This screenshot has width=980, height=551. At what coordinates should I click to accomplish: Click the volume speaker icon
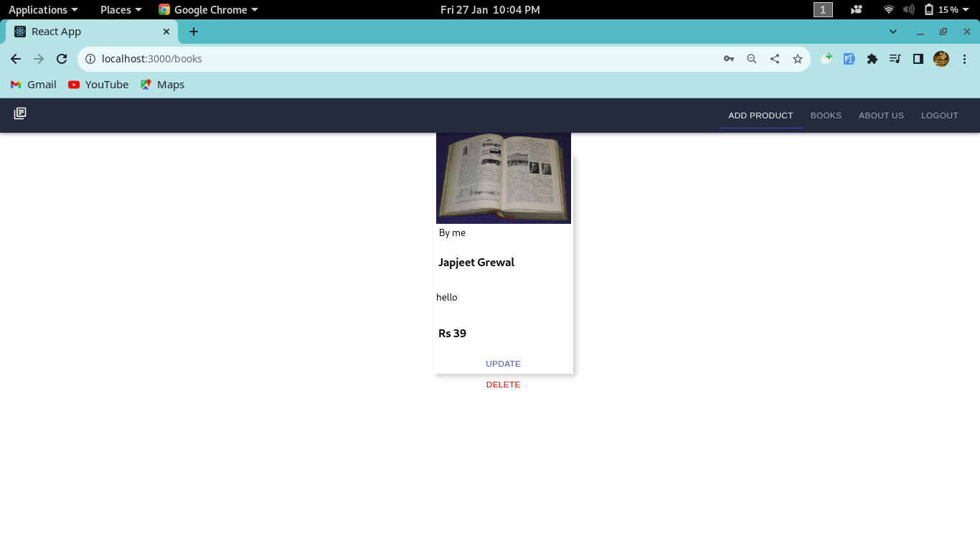pyautogui.click(x=908, y=9)
